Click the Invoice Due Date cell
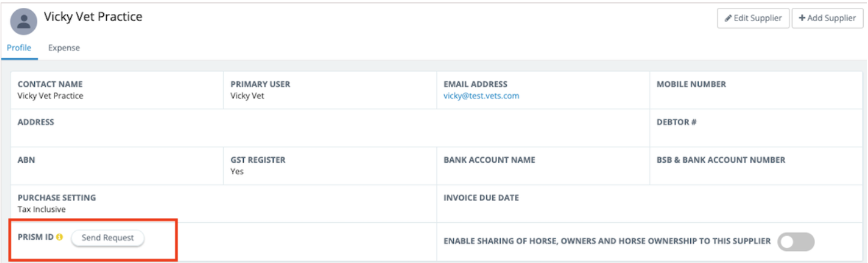The width and height of the screenshot is (868, 263). click(649, 204)
